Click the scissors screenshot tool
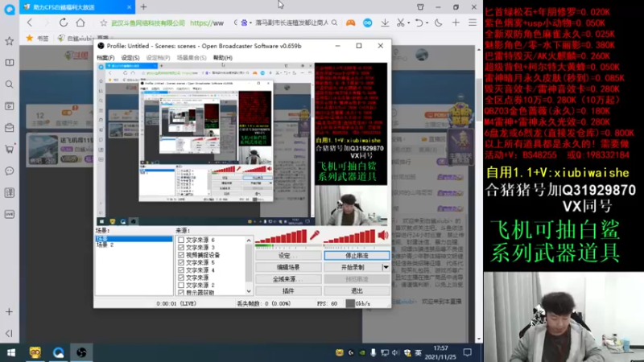Image resolution: width=644 pixels, height=362 pixels. point(400,23)
